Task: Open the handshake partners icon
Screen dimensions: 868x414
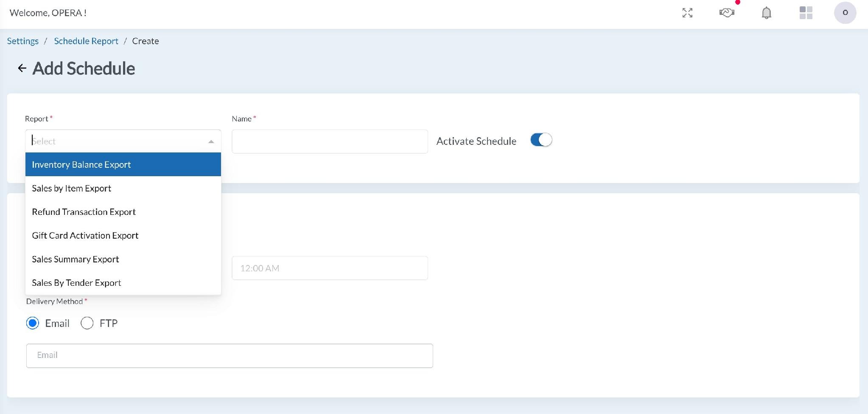Action: click(727, 13)
